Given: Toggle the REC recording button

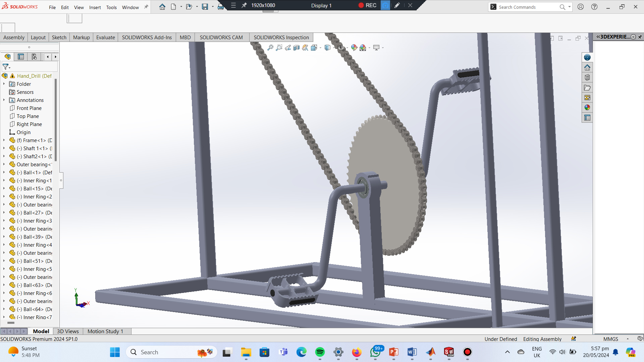Looking at the screenshot, I should pyautogui.click(x=367, y=5).
